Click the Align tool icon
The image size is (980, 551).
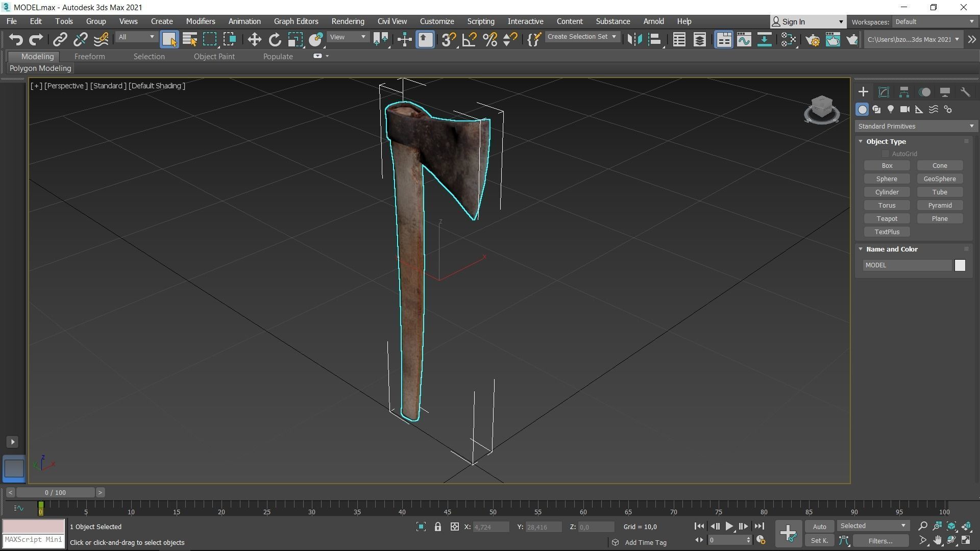(655, 39)
